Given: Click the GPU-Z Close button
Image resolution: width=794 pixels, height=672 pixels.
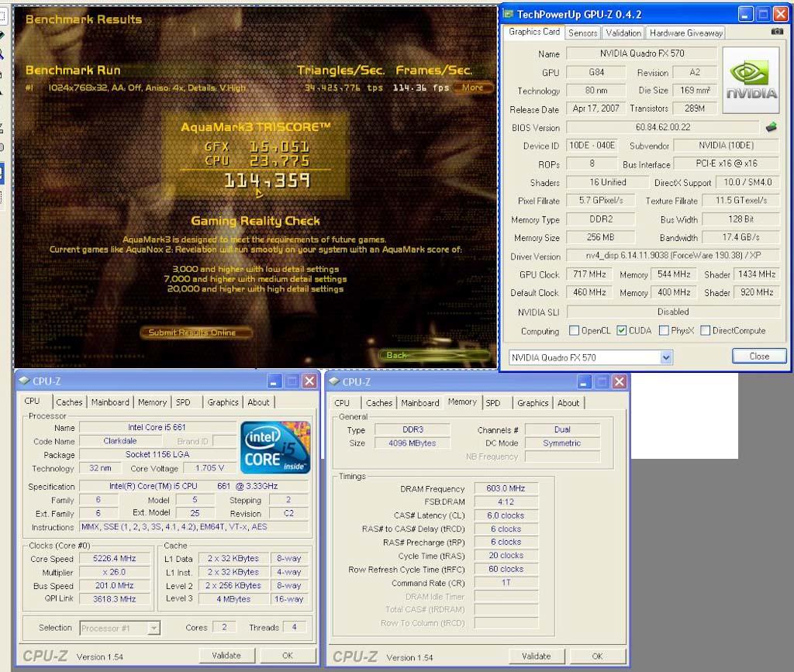Looking at the screenshot, I should [759, 357].
